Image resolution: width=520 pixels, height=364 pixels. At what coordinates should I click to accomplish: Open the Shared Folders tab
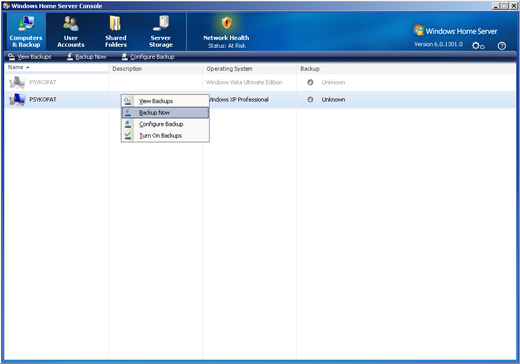pos(116,32)
